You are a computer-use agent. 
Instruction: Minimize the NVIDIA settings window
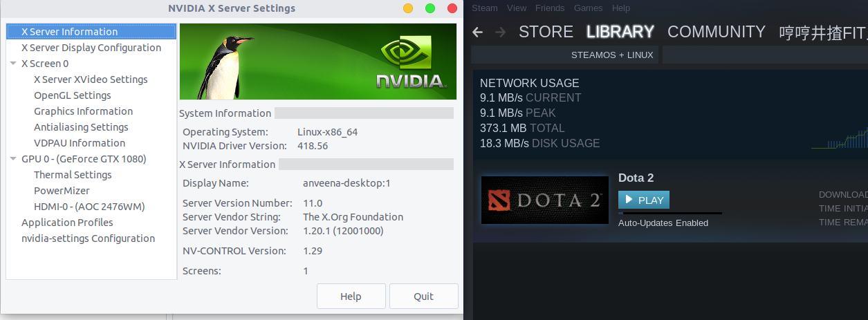pyautogui.click(x=408, y=8)
